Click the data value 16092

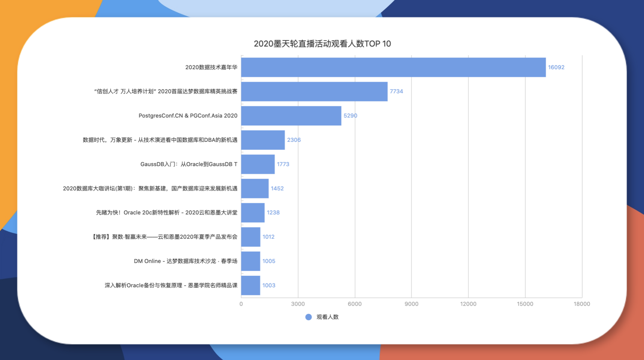(x=556, y=67)
